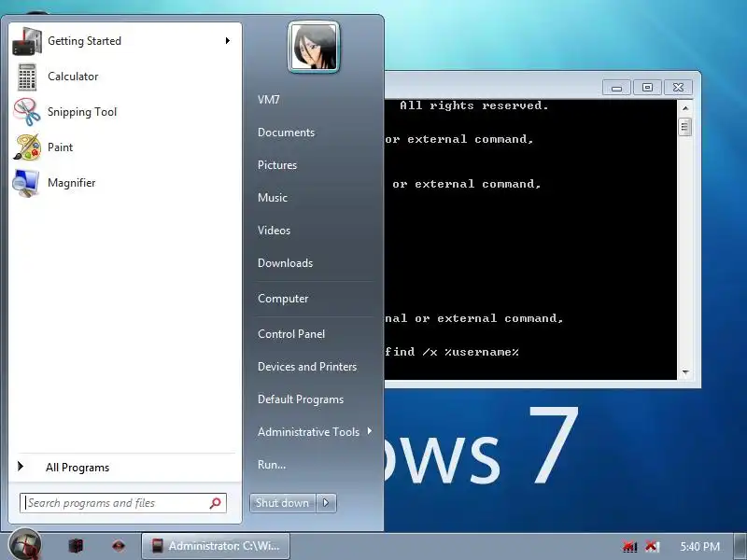Screen dimensions: 747x560
Task: Click the 5:40 PM clock
Action: tap(699, 546)
